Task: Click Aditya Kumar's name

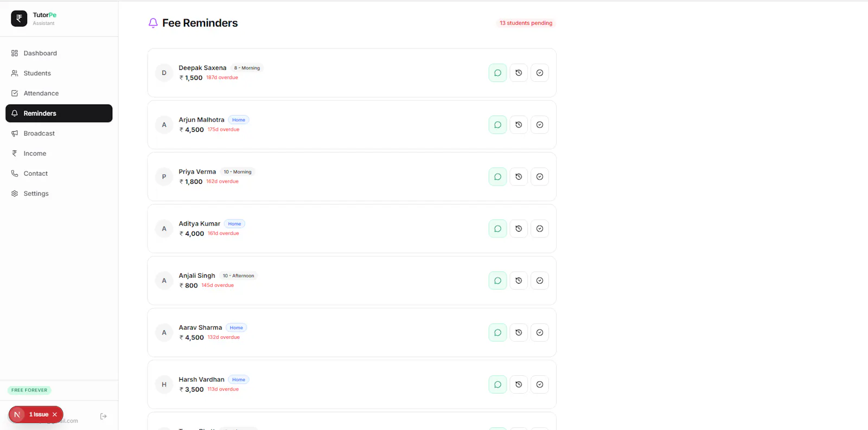Action: 200,223
